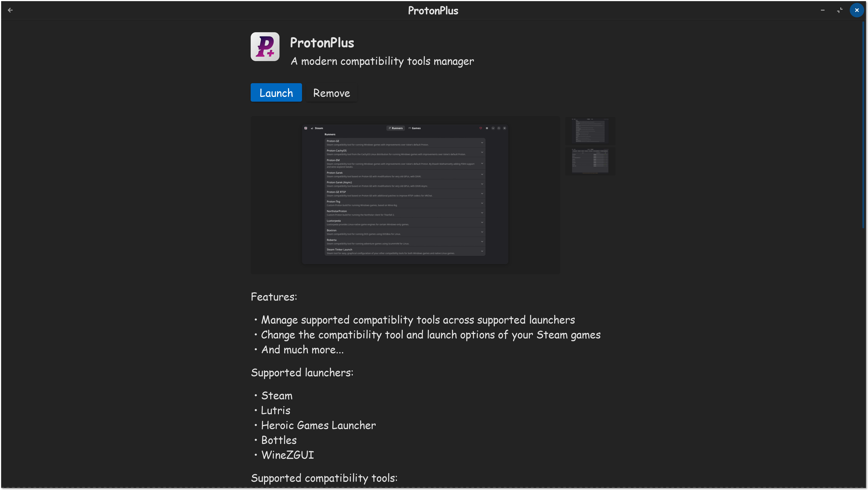Go back with the header arrow
Screen dimensions: 868x490
tap(10, 10)
